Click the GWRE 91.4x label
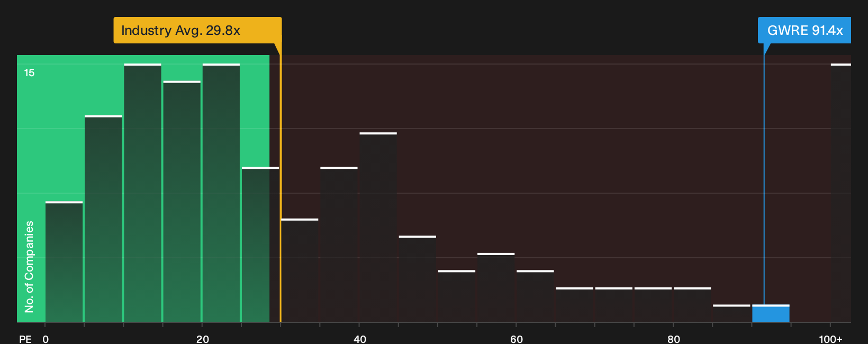 pos(804,30)
